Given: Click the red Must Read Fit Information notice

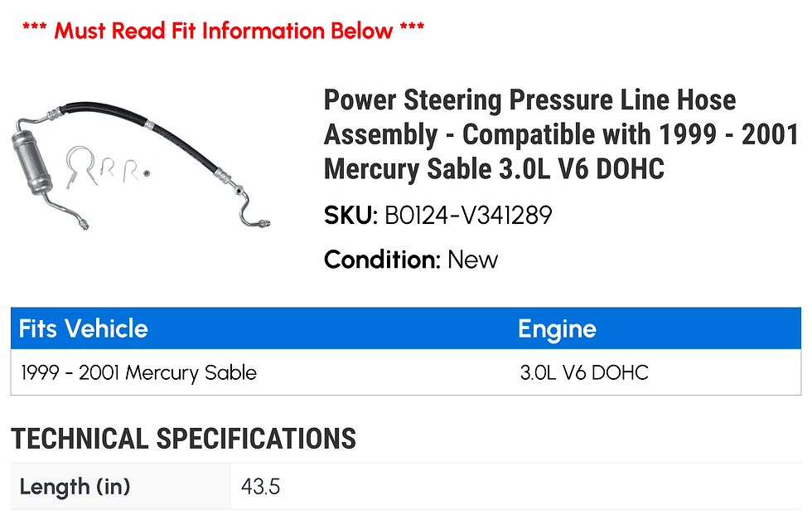Looking at the screenshot, I should pyautogui.click(x=224, y=31).
